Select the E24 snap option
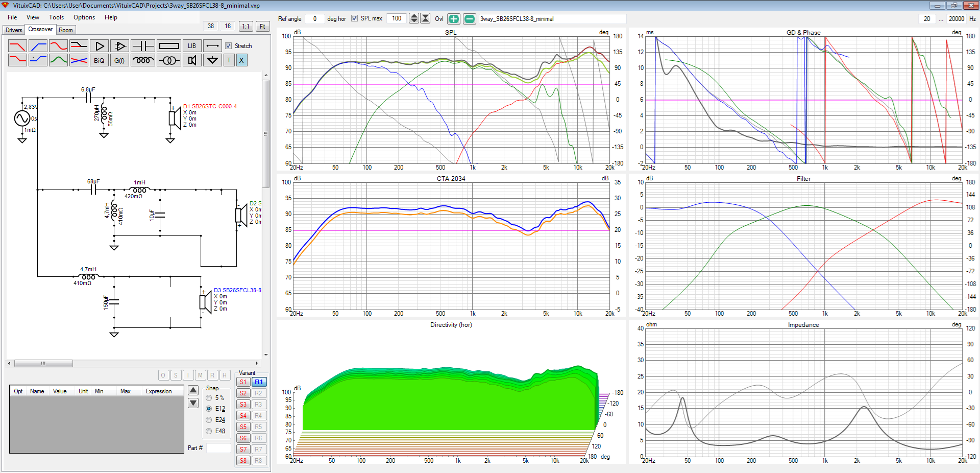This screenshot has height=473, width=980. [209, 420]
